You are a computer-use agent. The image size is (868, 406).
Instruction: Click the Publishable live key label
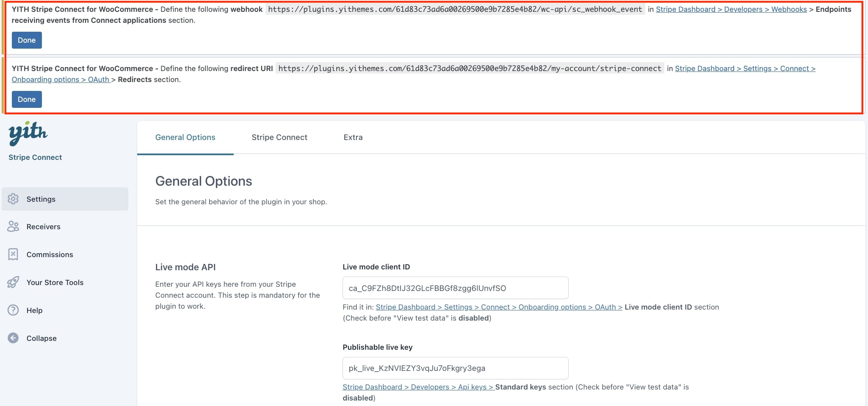(x=378, y=347)
